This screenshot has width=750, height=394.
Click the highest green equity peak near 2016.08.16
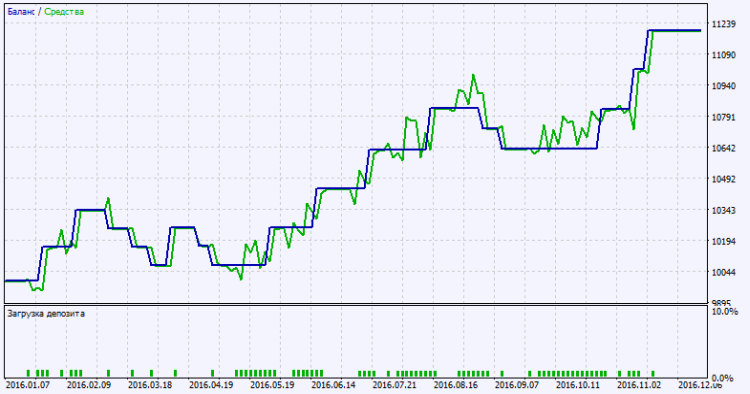[x=474, y=76]
